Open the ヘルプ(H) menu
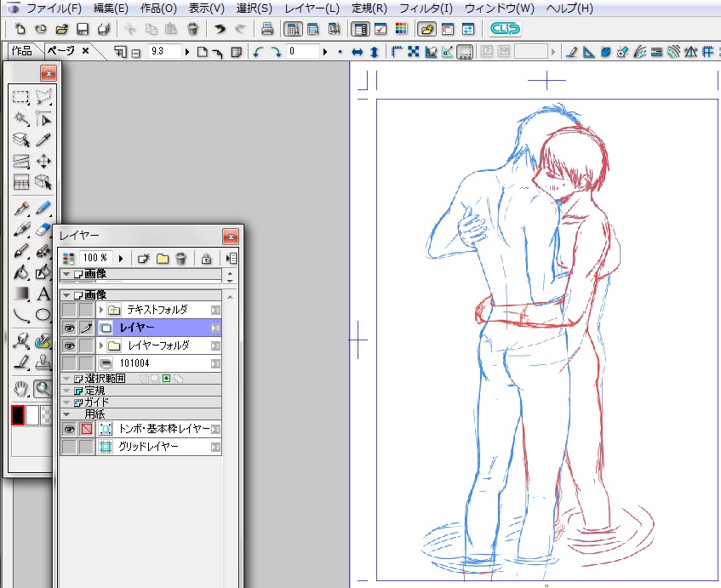 pyautogui.click(x=569, y=9)
